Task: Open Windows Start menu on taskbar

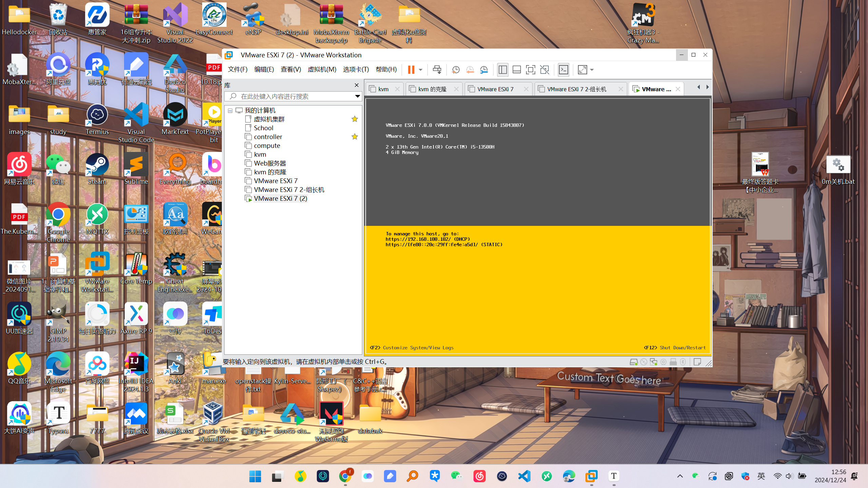Action: [255, 476]
